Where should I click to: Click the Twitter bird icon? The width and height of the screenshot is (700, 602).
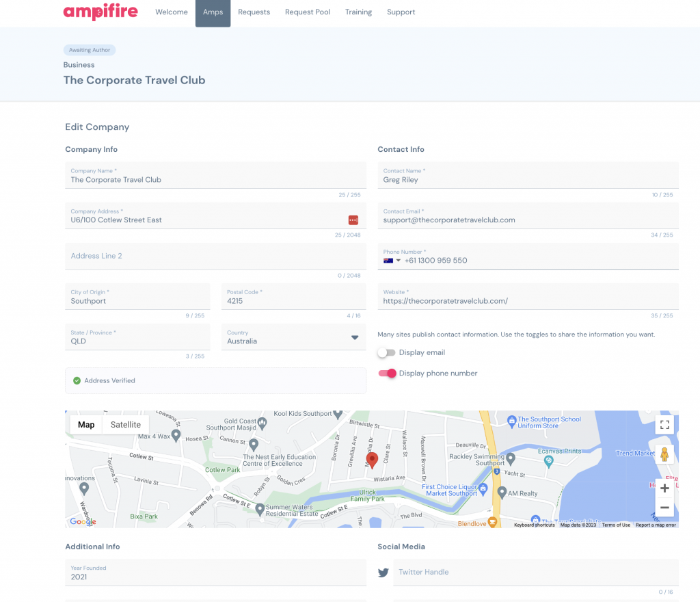383,573
